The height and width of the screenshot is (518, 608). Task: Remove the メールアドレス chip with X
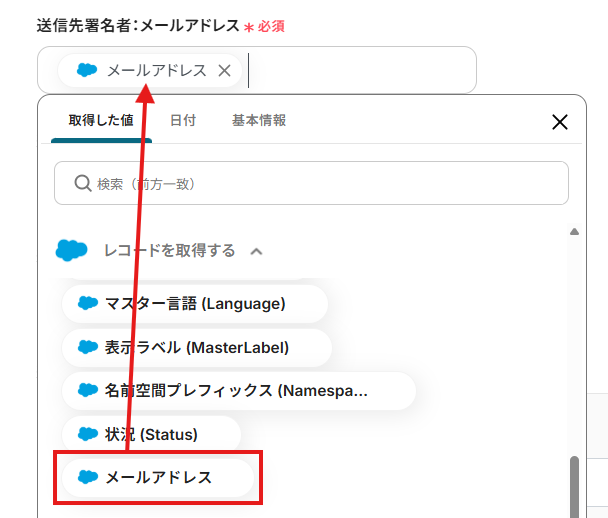(x=224, y=71)
